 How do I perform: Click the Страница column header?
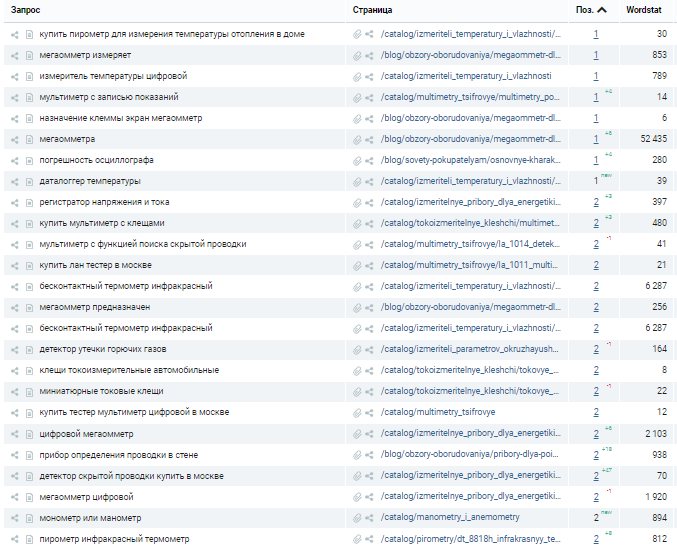pos(372,10)
